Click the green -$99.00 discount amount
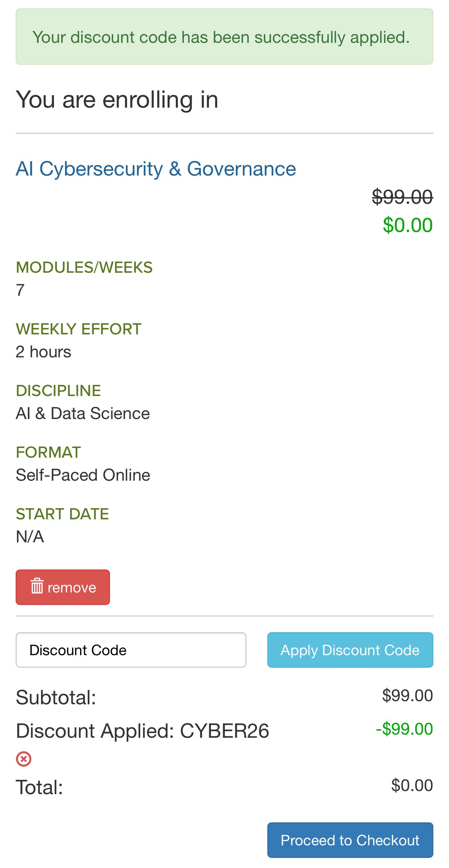The image size is (449, 868). (x=404, y=729)
